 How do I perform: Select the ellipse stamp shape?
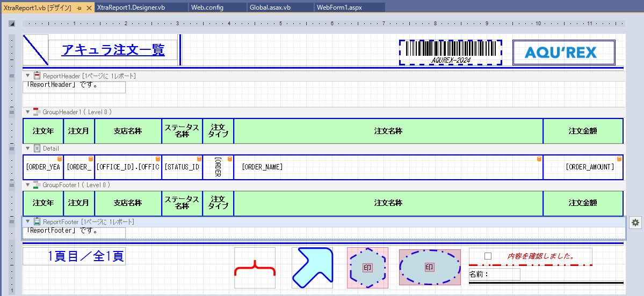[429, 267]
